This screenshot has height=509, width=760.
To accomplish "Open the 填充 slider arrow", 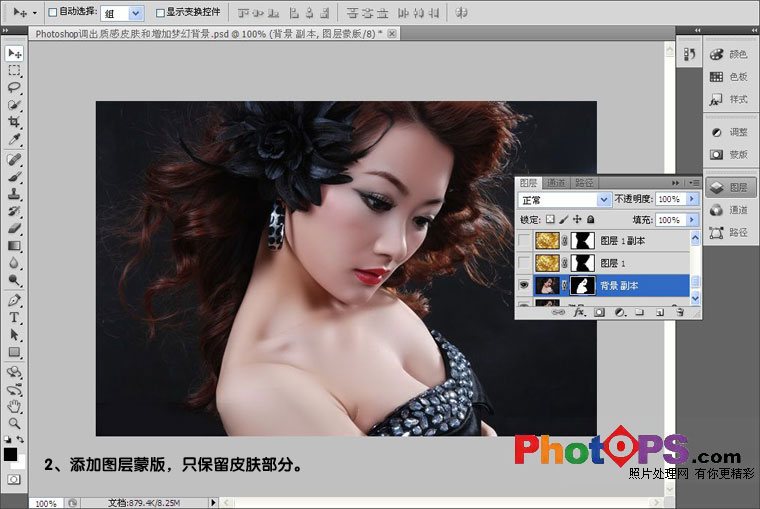I will pos(692,220).
